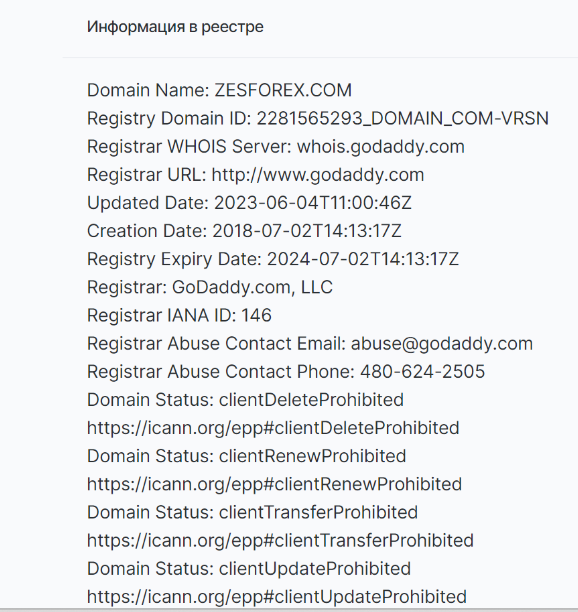Click Domain Status clientDeleteProhibited line
Image resolution: width=578 pixels, height=612 pixels.
pos(245,400)
